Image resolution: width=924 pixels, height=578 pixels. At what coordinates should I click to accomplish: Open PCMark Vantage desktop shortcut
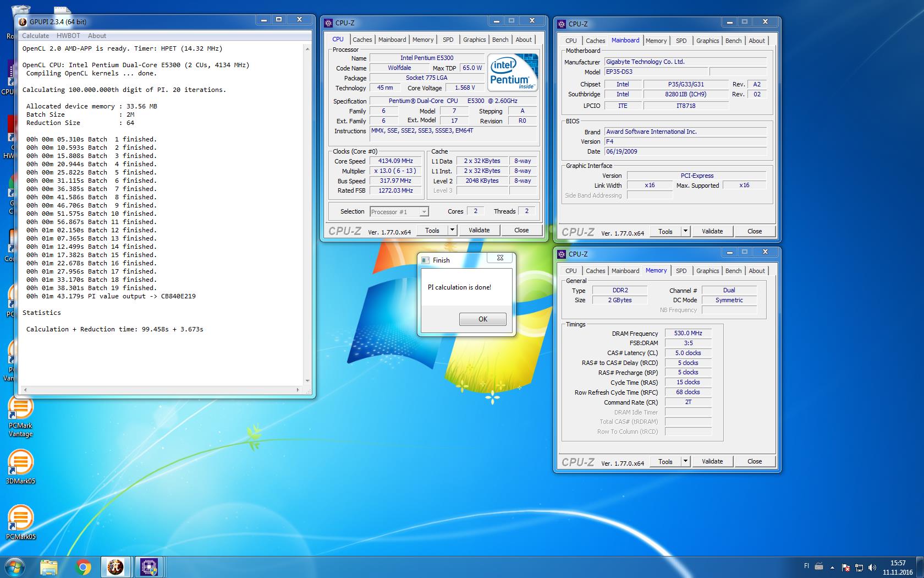(20, 417)
